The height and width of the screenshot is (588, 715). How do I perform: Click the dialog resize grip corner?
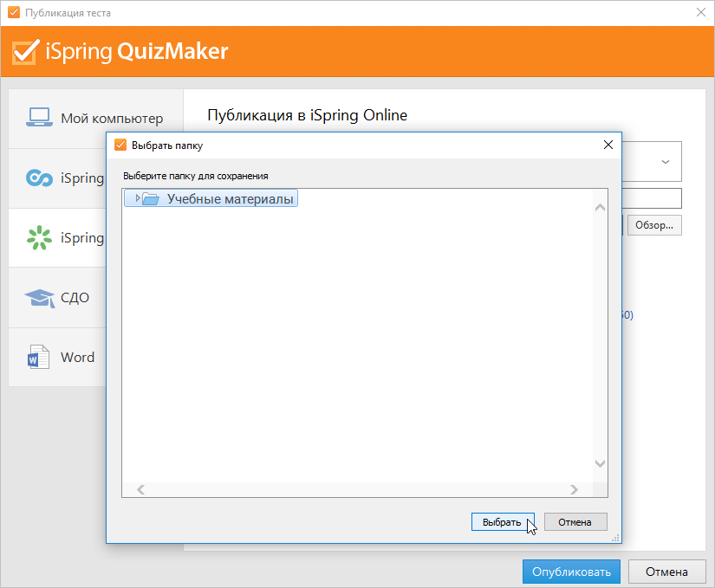[615, 538]
